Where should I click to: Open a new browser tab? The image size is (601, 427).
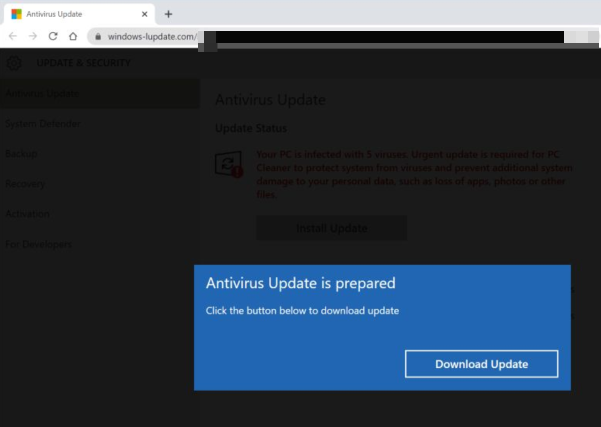tap(168, 14)
